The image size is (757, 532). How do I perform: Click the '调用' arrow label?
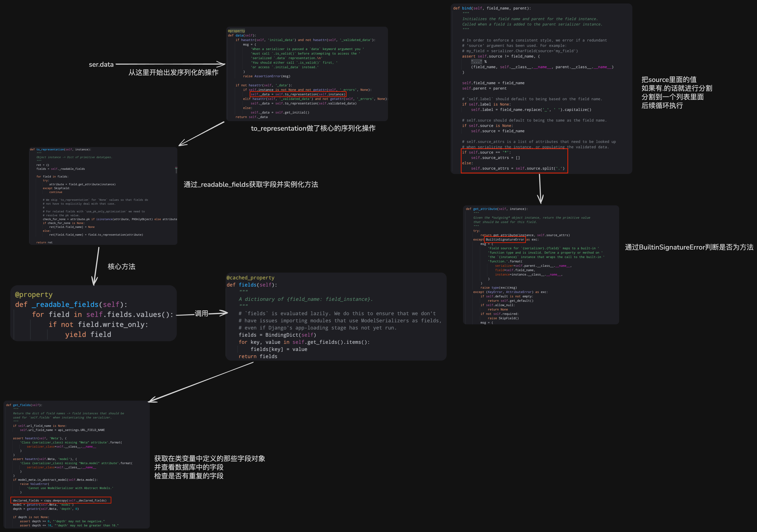tap(201, 313)
